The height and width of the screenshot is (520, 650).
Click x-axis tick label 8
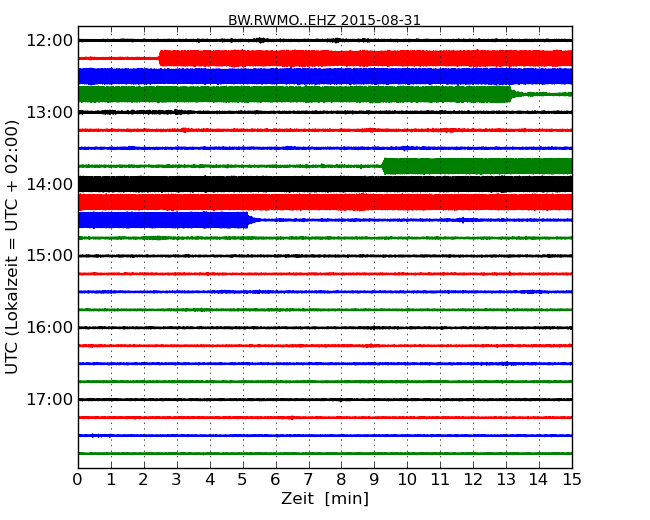coord(342,480)
